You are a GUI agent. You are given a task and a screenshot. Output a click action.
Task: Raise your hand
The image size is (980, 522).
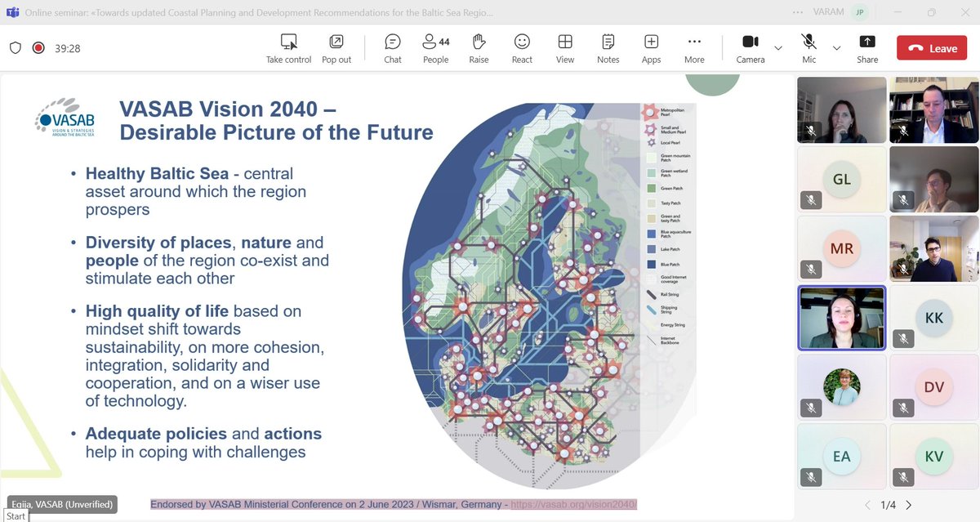(479, 48)
